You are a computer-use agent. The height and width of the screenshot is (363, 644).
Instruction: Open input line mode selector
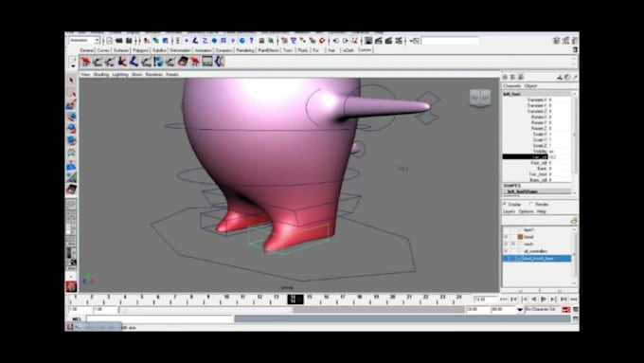pos(415,41)
